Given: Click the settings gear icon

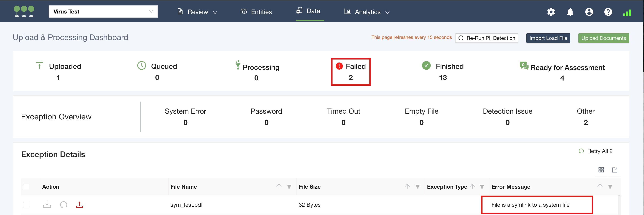Looking at the screenshot, I should click(551, 12).
